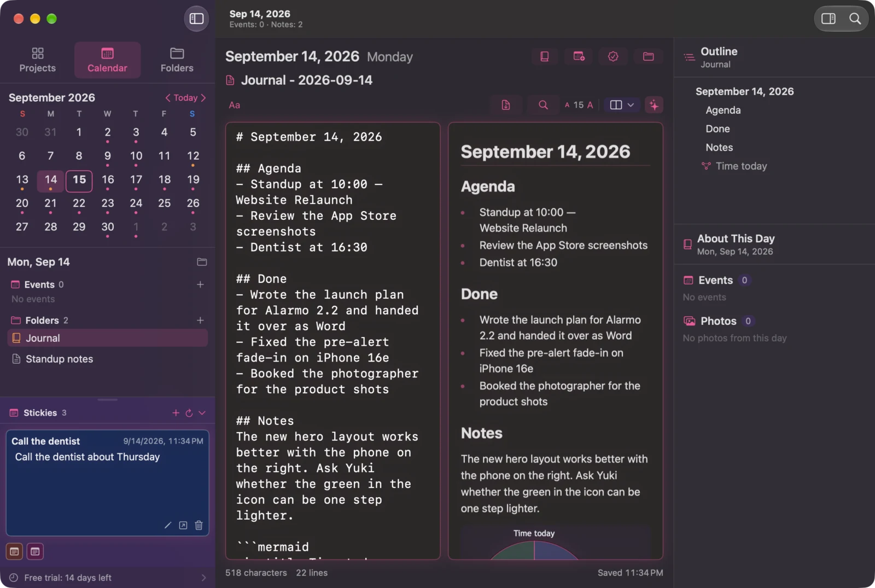Switch to the Folders tab
Screen dimensions: 875x588
point(177,60)
